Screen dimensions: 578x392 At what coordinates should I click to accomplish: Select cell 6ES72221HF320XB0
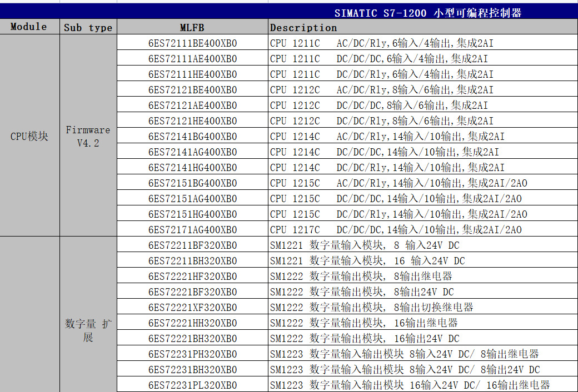192,276
